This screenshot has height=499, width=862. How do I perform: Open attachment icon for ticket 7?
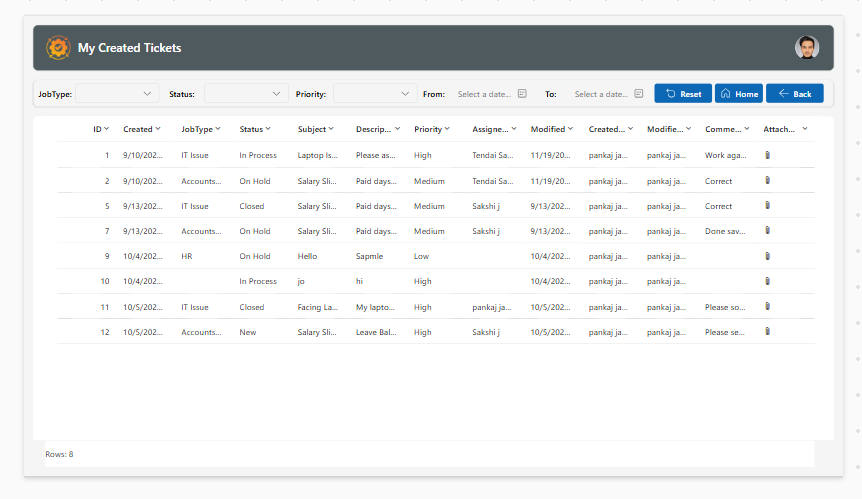point(767,231)
